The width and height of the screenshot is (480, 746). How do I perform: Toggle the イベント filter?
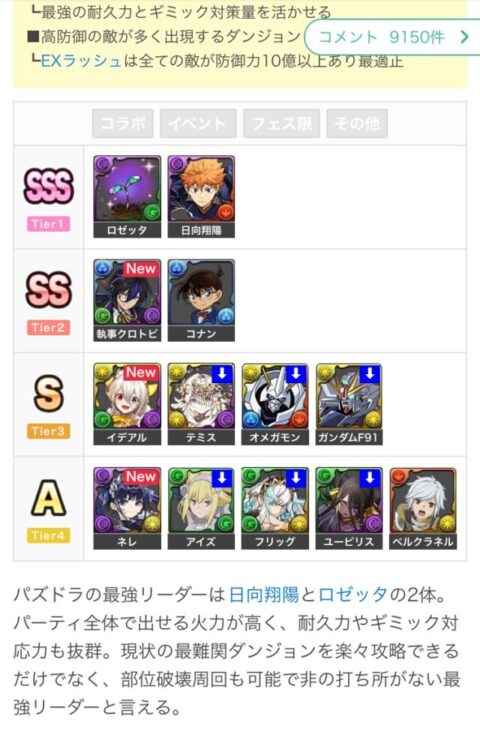pos(198,123)
